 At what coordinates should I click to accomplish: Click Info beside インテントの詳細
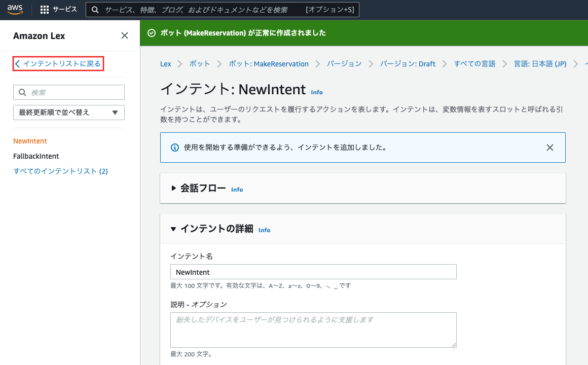point(264,230)
